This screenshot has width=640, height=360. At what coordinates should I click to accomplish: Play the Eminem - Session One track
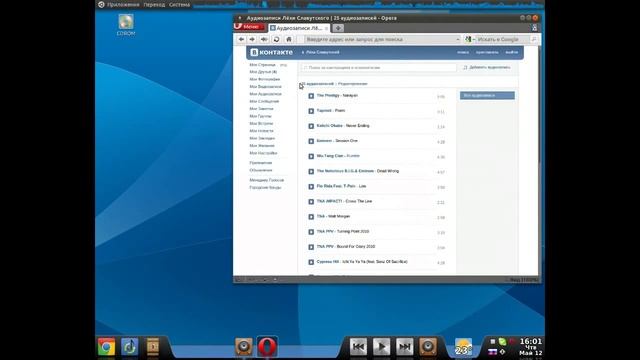(311, 141)
